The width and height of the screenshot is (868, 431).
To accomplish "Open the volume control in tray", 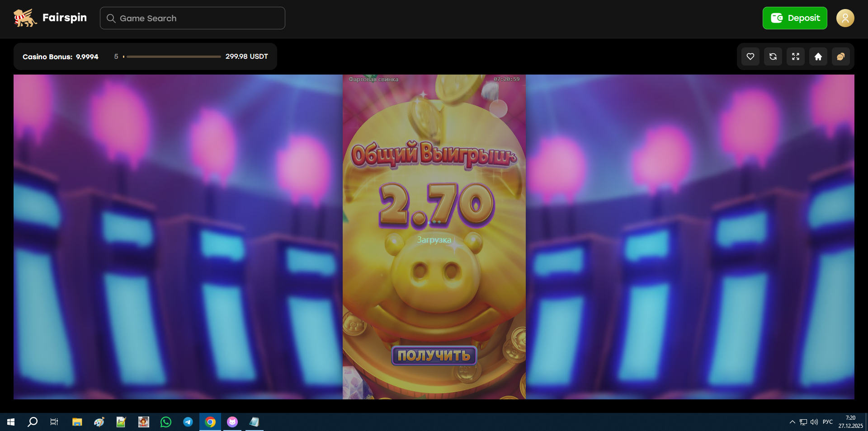I will point(814,422).
